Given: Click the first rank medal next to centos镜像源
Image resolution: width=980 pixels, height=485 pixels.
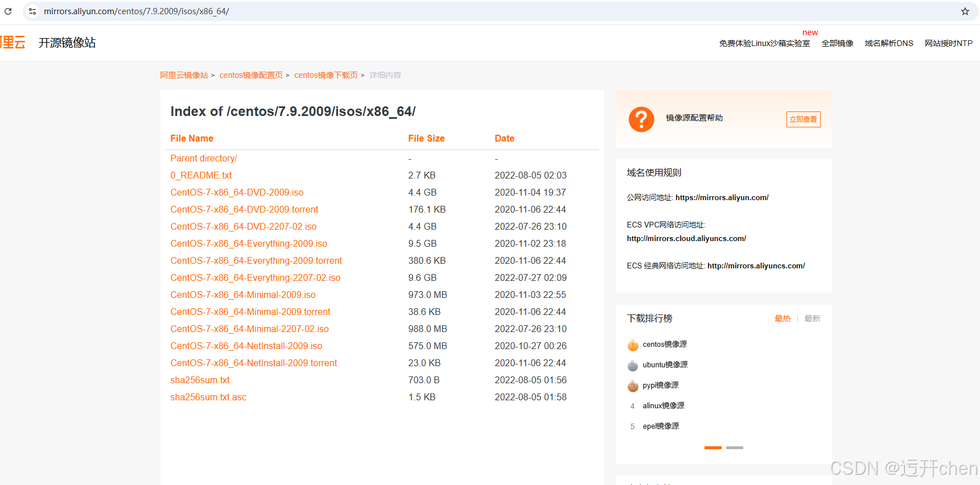Looking at the screenshot, I should pyautogui.click(x=633, y=345).
